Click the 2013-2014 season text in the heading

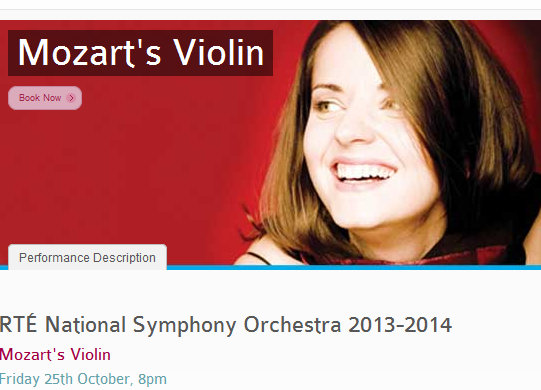click(400, 325)
